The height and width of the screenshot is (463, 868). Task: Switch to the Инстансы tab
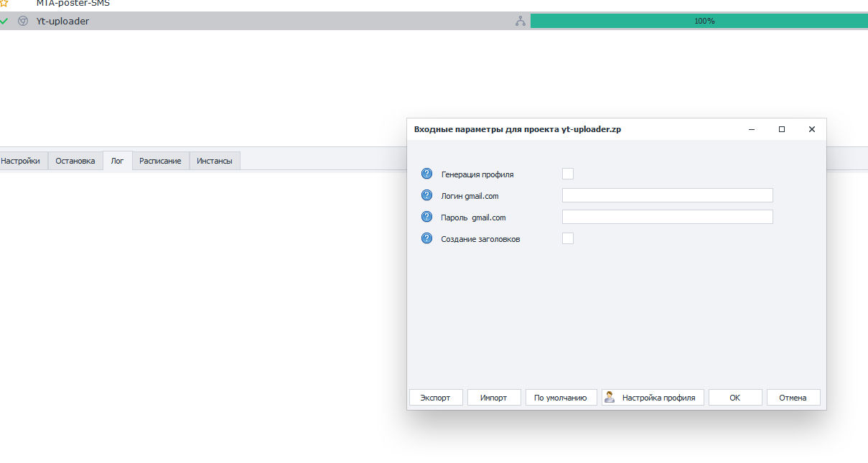215,161
